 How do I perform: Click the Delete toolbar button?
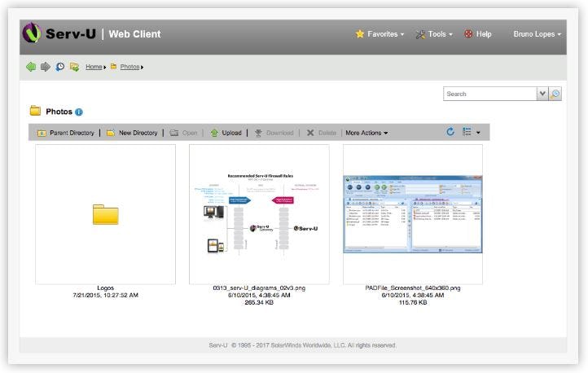point(321,133)
